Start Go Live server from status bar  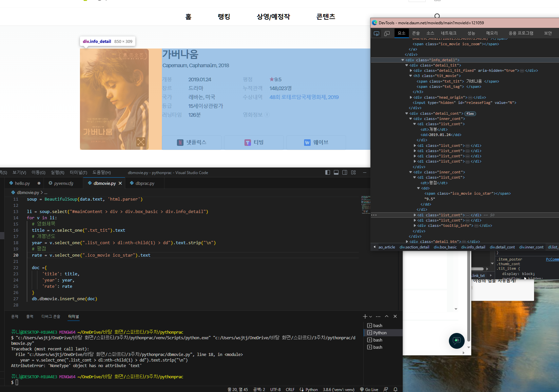pyautogui.click(x=369, y=389)
